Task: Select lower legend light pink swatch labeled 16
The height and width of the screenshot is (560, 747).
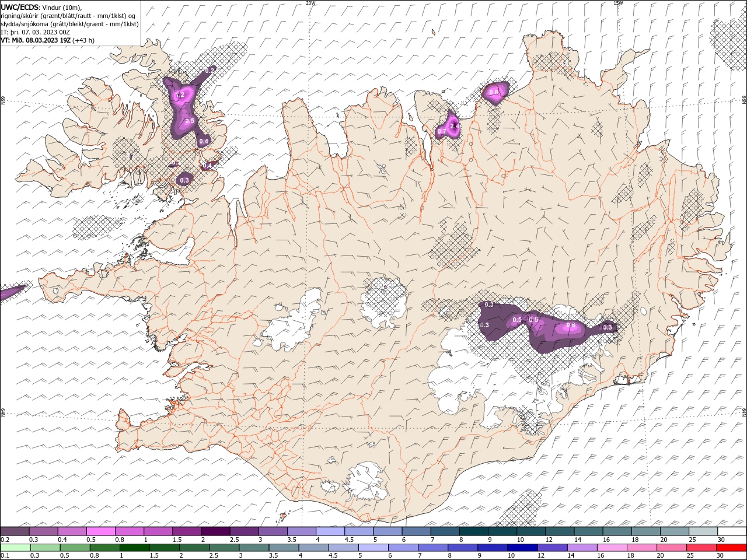Action: click(x=612, y=548)
